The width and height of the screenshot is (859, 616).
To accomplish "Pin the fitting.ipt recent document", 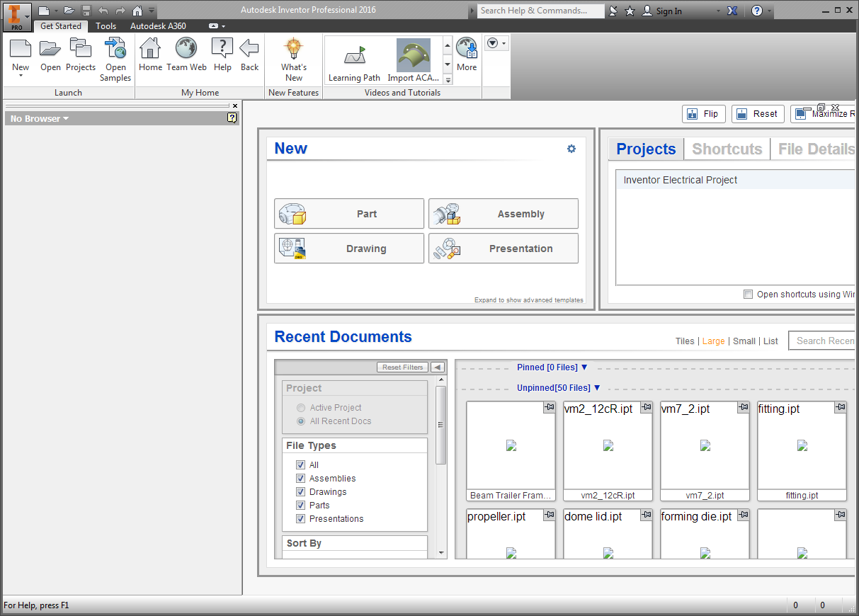I will point(840,407).
